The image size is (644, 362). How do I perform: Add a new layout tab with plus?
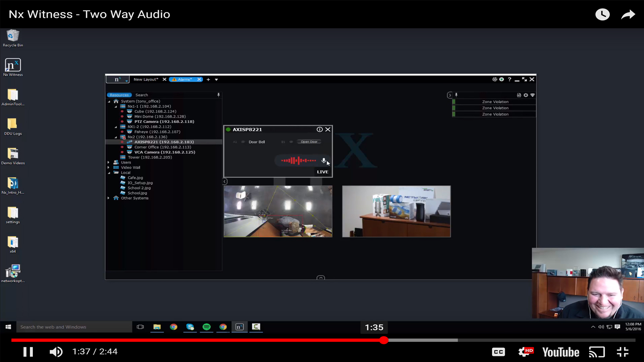[x=208, y=79]
